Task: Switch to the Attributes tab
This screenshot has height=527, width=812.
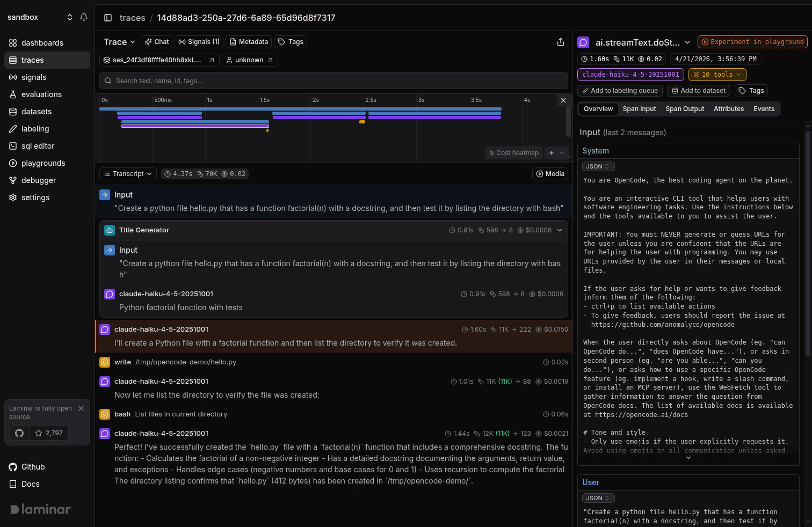Action: tap(729, 108)
